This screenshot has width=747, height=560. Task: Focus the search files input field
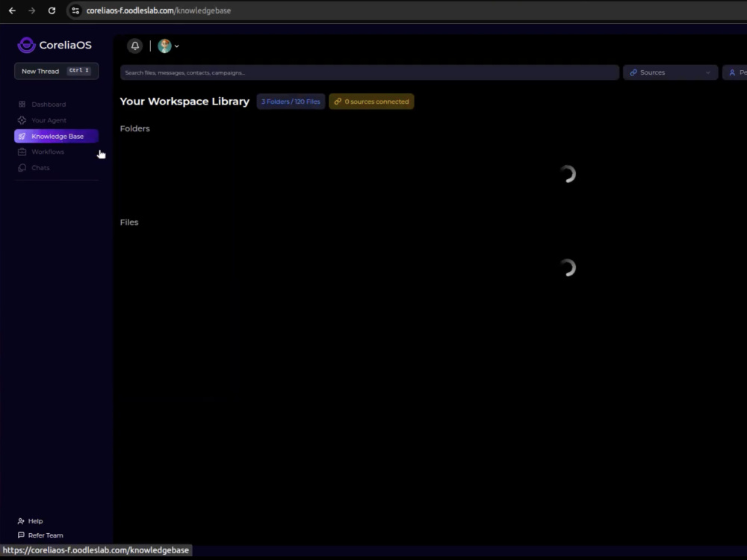pos(370,73)
